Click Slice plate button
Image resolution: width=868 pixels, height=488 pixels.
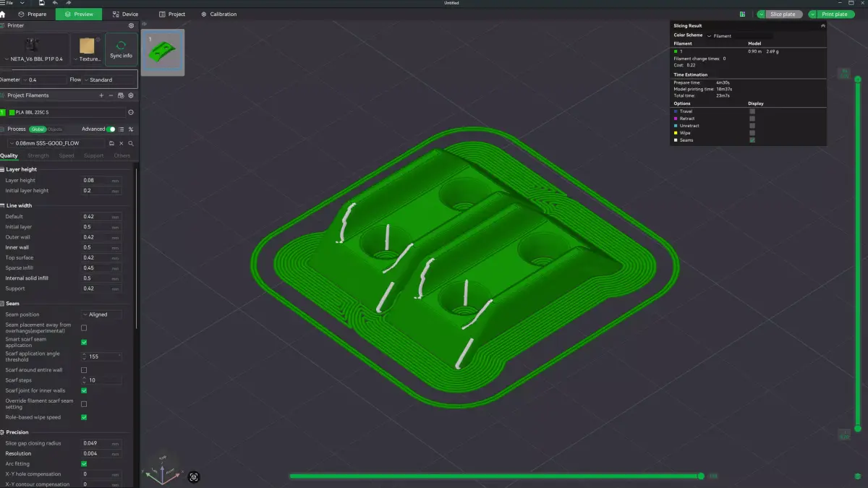pyautogui.click(x=785, y=14)
